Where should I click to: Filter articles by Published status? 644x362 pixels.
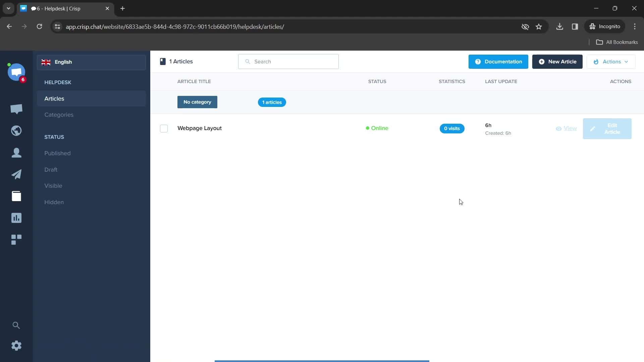(57, 153)
